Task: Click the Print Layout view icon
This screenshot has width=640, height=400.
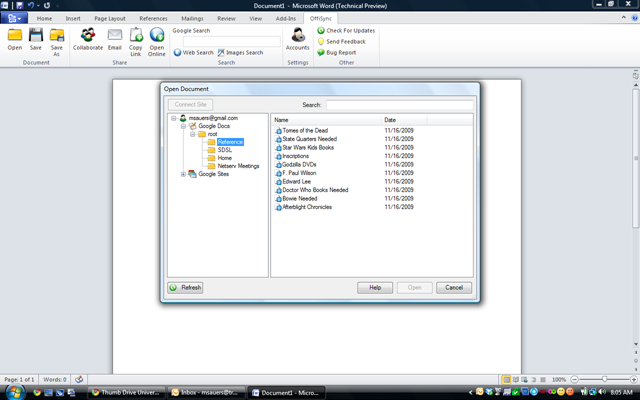Action: click(506, 380)
